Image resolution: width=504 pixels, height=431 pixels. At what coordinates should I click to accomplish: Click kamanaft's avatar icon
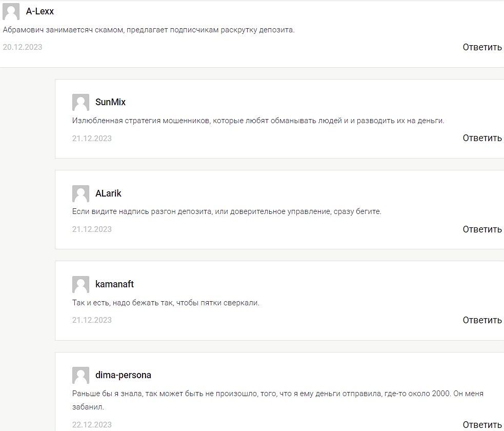coord(80,284)
